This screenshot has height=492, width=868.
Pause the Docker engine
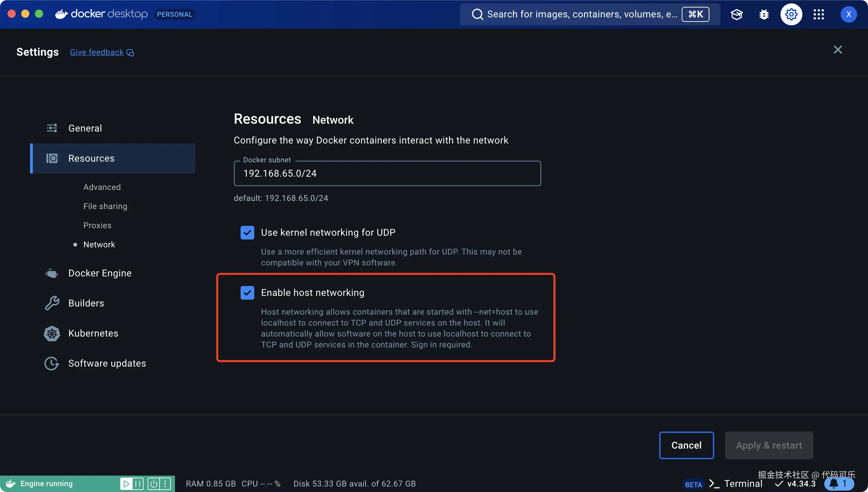(138, 483)
